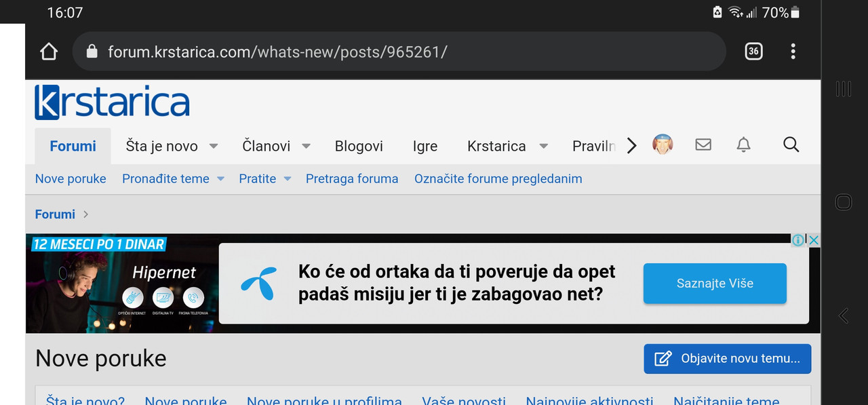Click Objavite novu temu button
The height and width of the screenshot is (405, 868).
point(727,358)
